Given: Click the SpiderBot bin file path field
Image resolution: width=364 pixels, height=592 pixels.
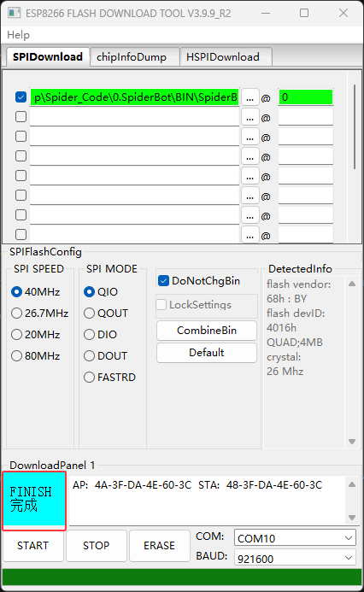Looking at the screenshot, I should tap(134, 97).
